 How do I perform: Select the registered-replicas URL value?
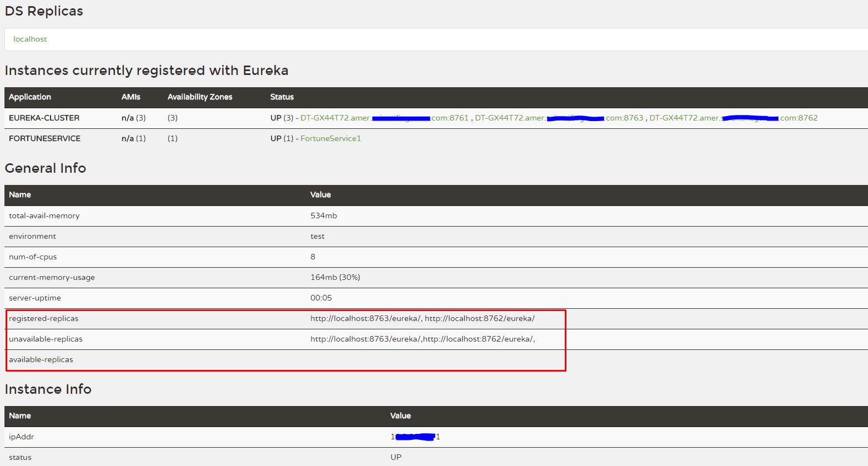[423, 318]
